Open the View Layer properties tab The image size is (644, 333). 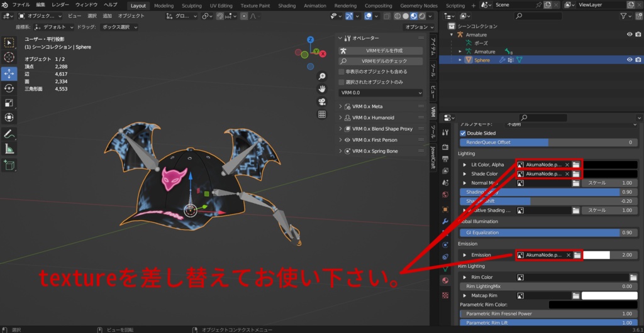(445, 171)
